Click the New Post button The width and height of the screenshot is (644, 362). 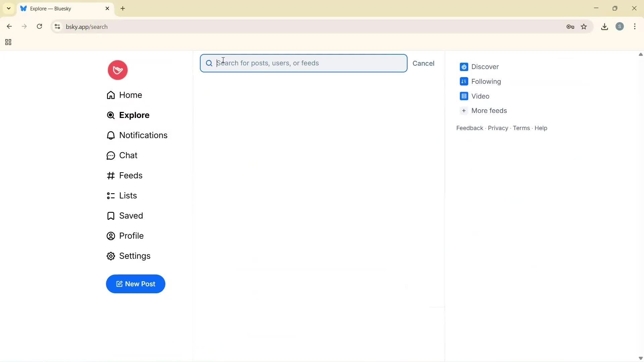click(x=136, y=284)
